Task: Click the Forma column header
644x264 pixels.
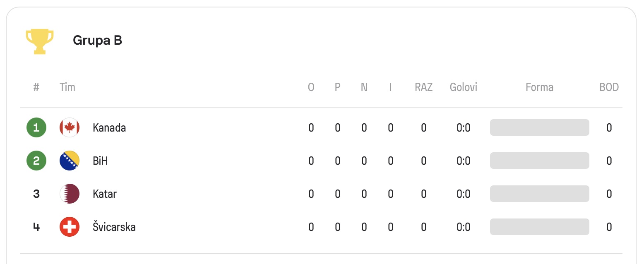Action: 539,87
